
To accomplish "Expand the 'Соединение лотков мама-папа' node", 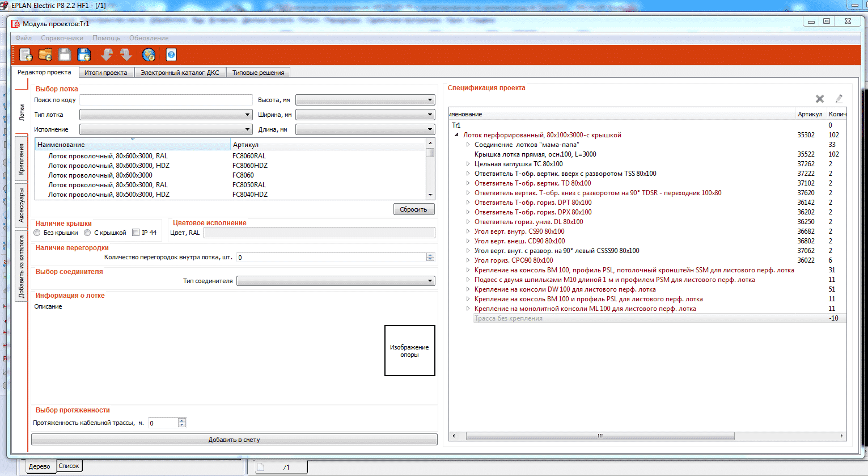I will click(468, 145).
